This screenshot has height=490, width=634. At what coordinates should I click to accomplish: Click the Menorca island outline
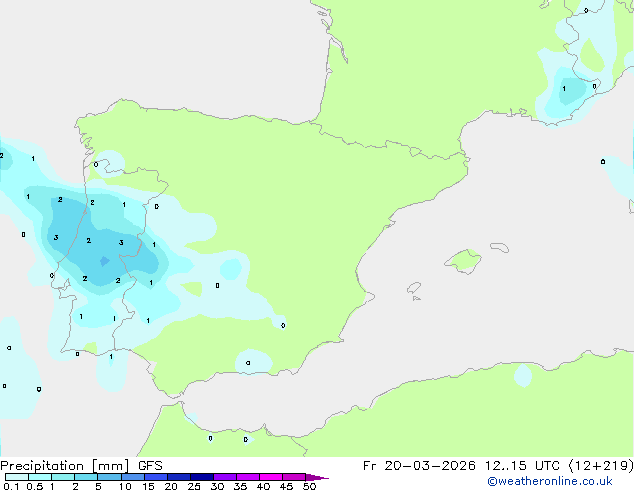500,247
